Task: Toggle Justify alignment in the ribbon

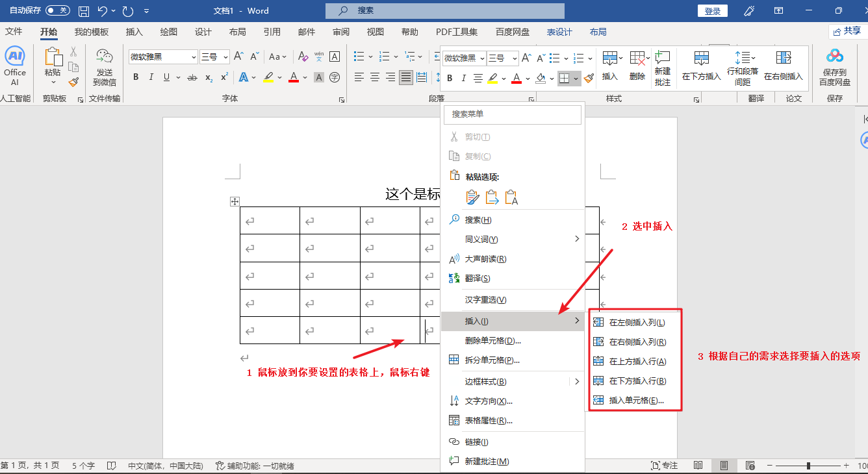Action: pyautogui.click(x=406, y=77)
